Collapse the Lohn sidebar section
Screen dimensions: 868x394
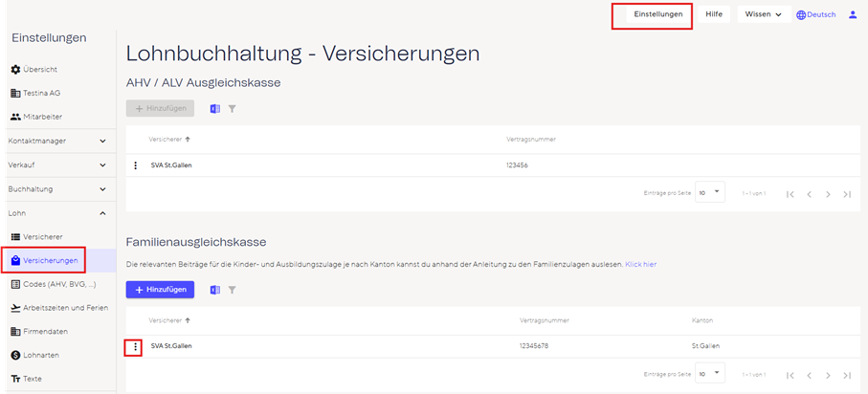coord(102,212)
